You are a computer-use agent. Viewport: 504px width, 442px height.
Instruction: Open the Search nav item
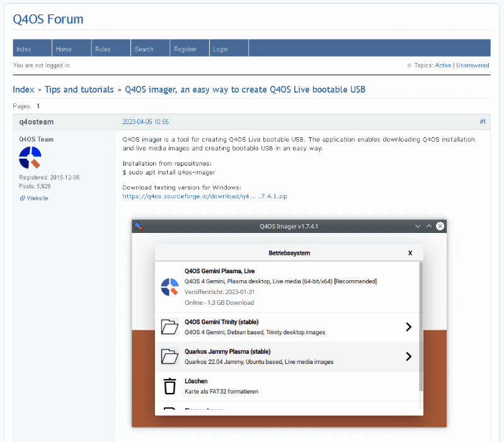pos(150,48)
